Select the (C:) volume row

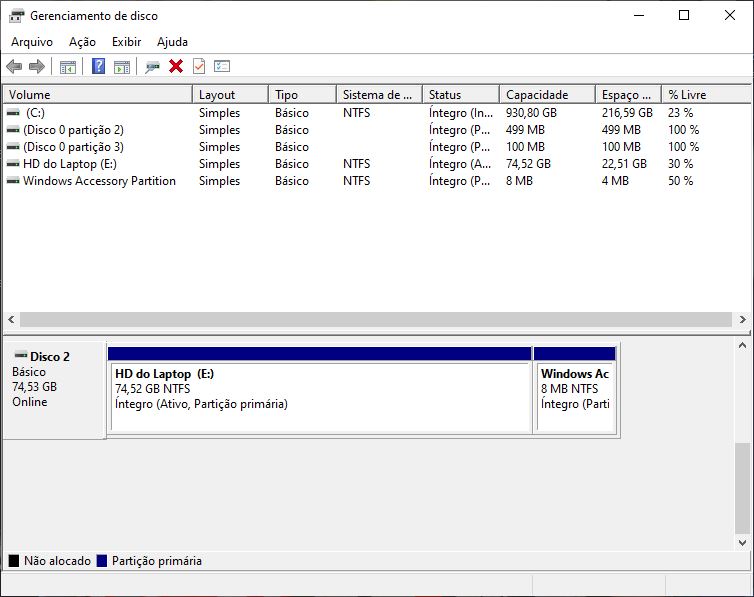(x=377, y=113)
